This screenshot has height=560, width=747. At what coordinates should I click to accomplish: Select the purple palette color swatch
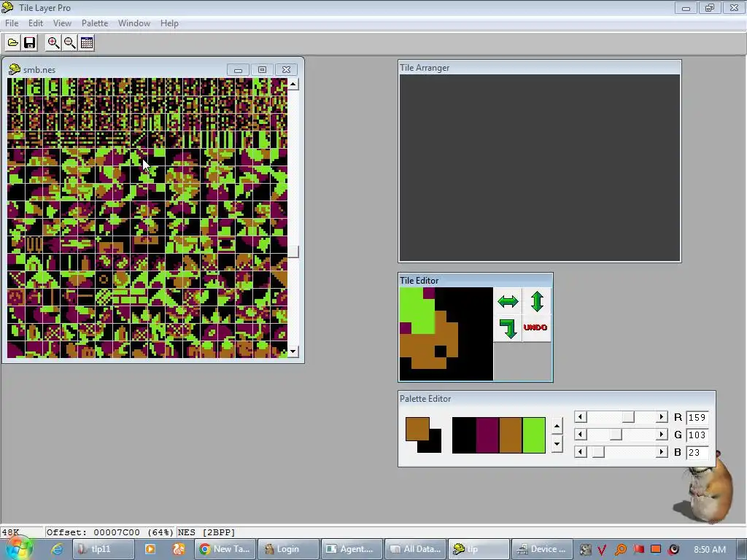tap(487, 435)
